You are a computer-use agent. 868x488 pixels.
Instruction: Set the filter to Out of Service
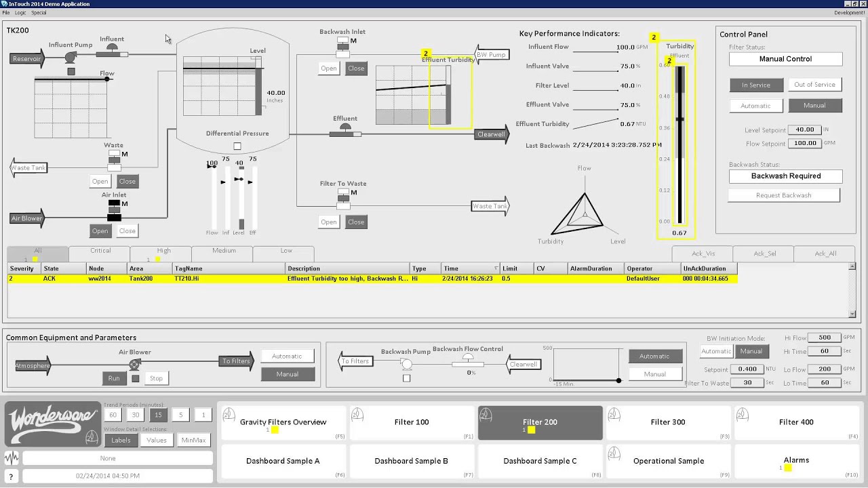(x=815, y=84)
